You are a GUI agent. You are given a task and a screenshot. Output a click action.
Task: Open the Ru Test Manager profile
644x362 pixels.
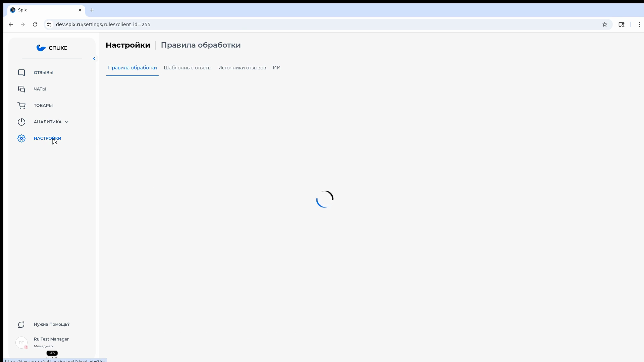coord(51,339)
